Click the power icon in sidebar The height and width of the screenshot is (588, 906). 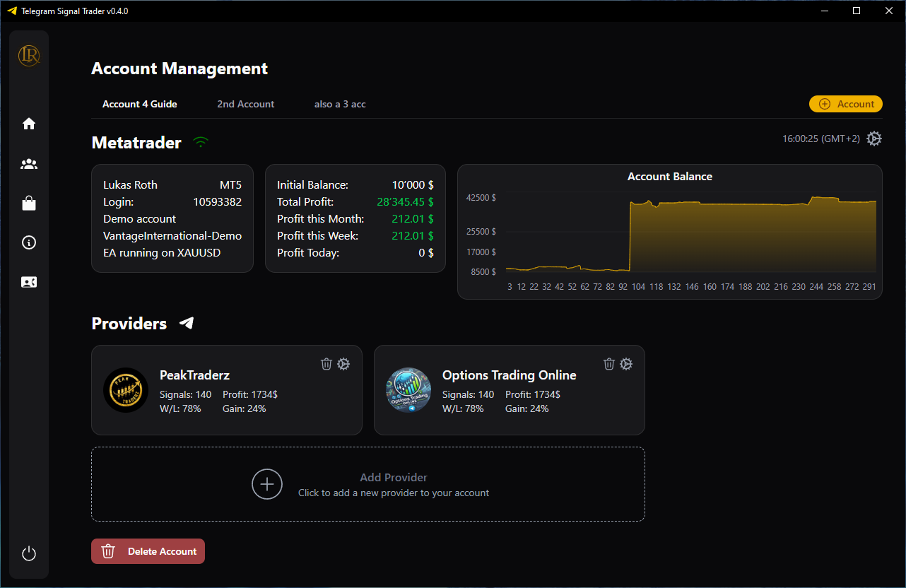(29, 553)
